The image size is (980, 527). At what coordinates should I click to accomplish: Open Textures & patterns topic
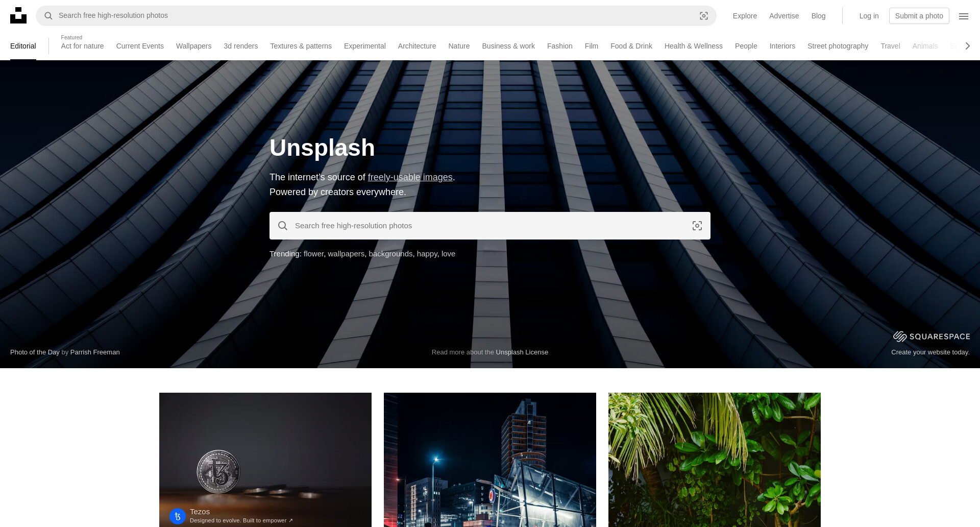pos(301,46)
